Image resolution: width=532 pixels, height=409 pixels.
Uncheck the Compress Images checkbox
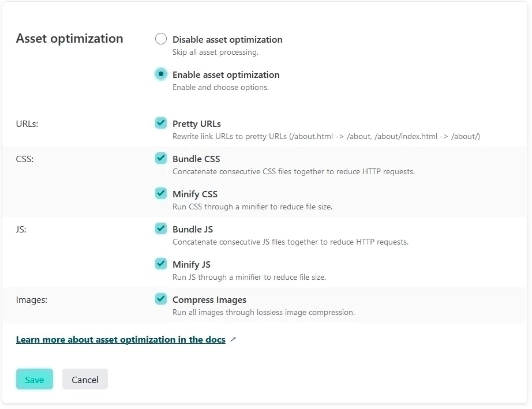click(161, 299)
